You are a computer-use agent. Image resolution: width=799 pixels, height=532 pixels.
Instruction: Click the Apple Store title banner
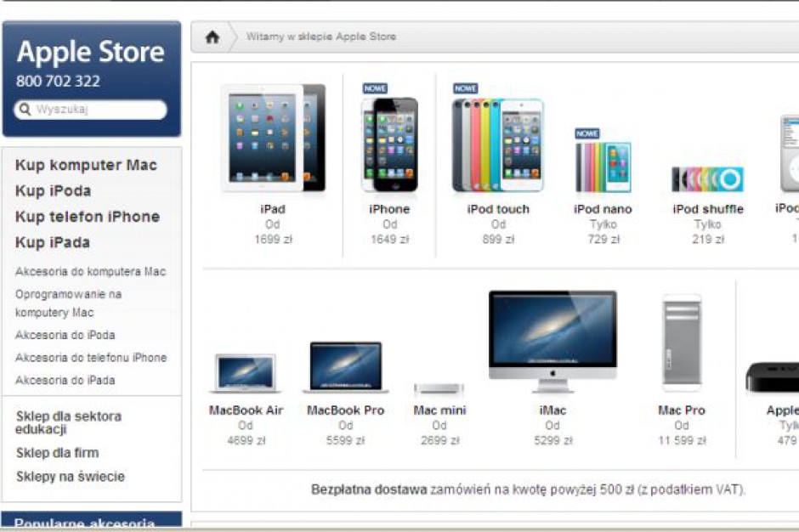[x=91, y=52]
